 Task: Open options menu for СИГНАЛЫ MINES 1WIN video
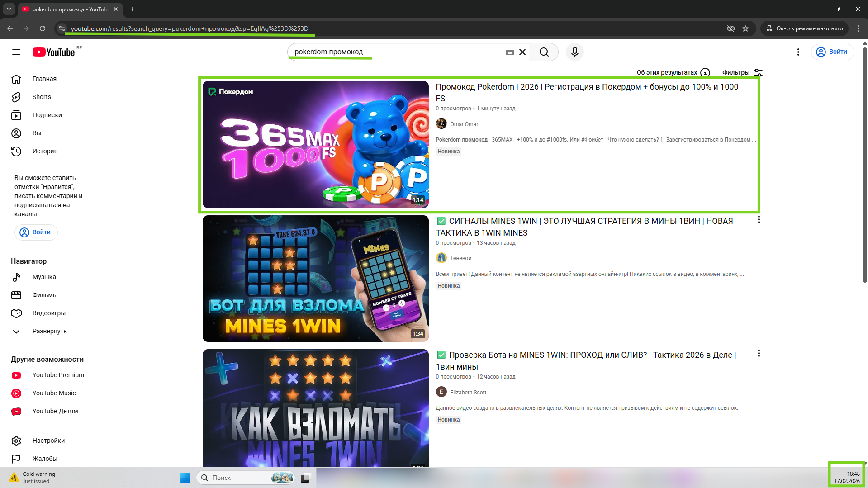tap(759, 219)
